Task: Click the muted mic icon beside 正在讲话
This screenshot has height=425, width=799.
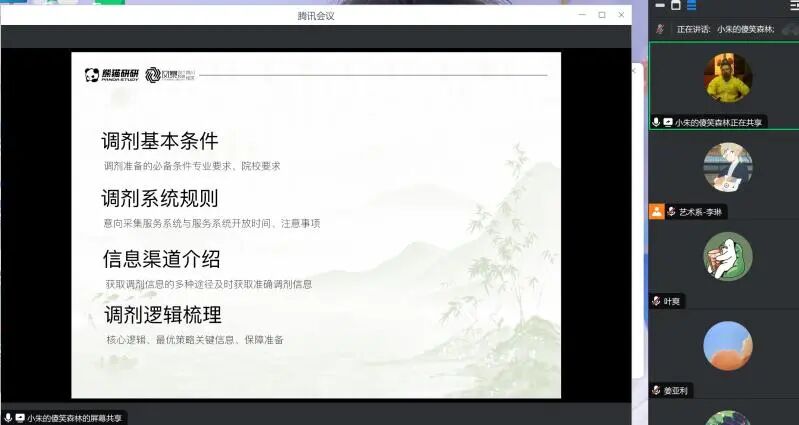Action: click(x=660, y=29)
